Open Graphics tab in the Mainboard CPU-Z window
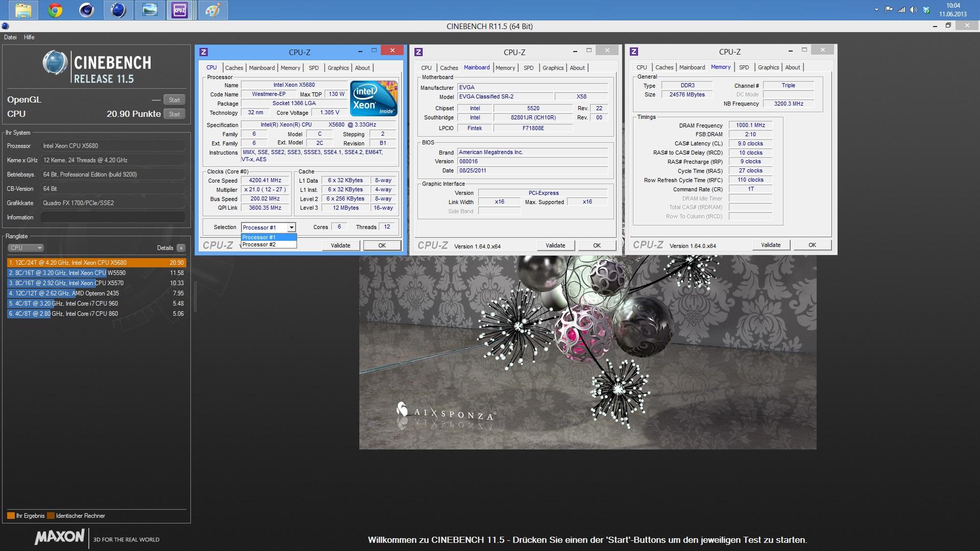The image size is (980, 551). [553, 68]
